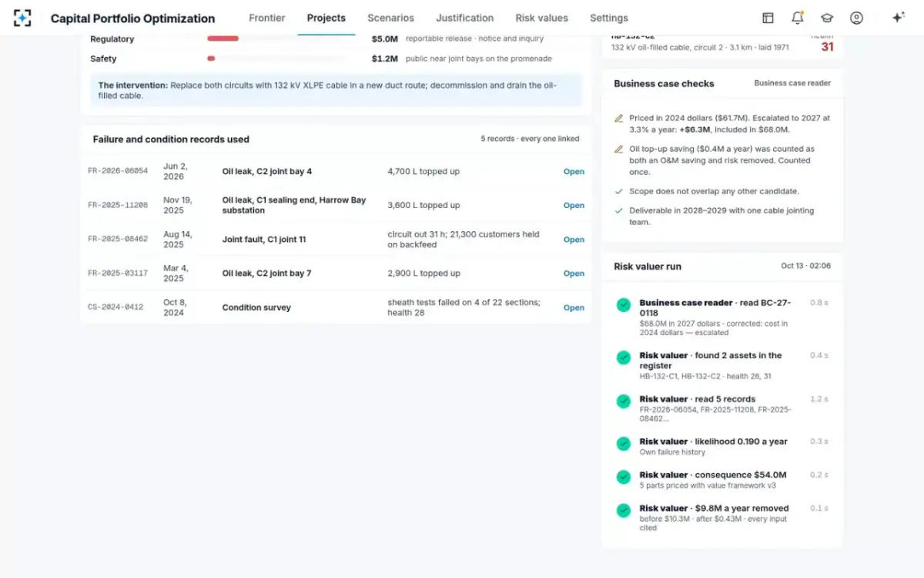Click the 'Aug 14, 2025' date
The image size is (924, 578).
click(178, 240)
